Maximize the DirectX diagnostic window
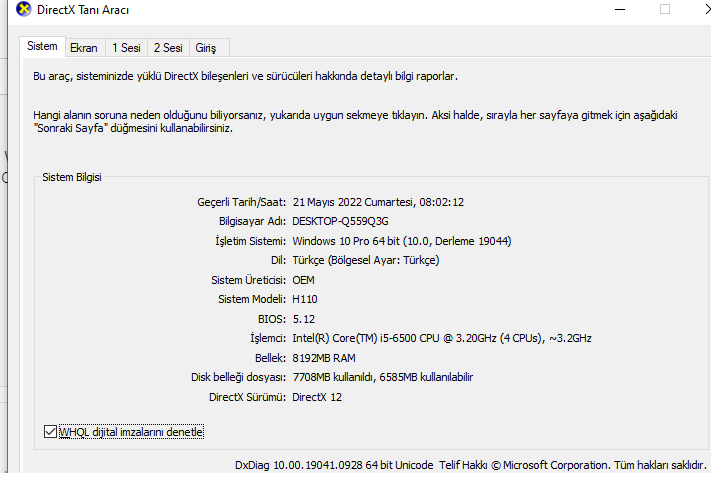717x484 pixels. pos(665,9)
